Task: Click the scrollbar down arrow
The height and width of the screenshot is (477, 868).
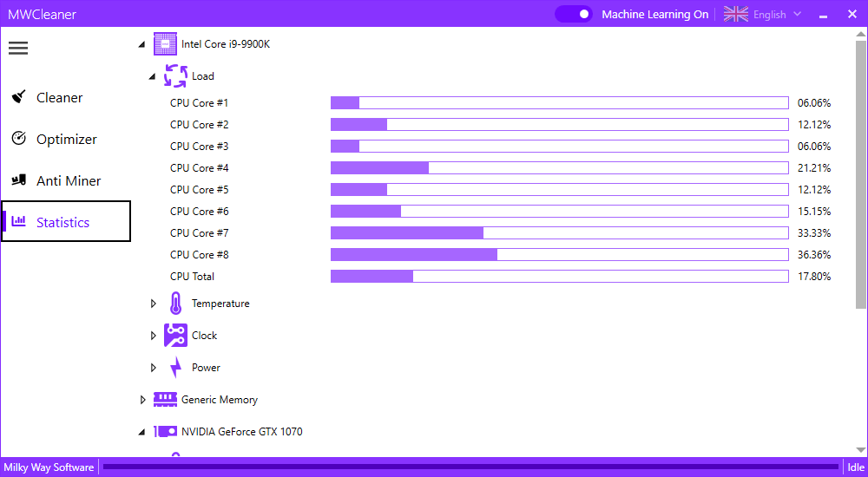Action: coord(861,450)
